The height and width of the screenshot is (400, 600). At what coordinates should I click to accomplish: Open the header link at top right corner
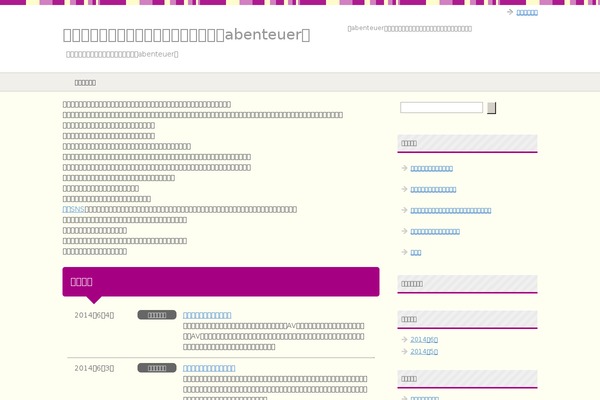(527, 13)
